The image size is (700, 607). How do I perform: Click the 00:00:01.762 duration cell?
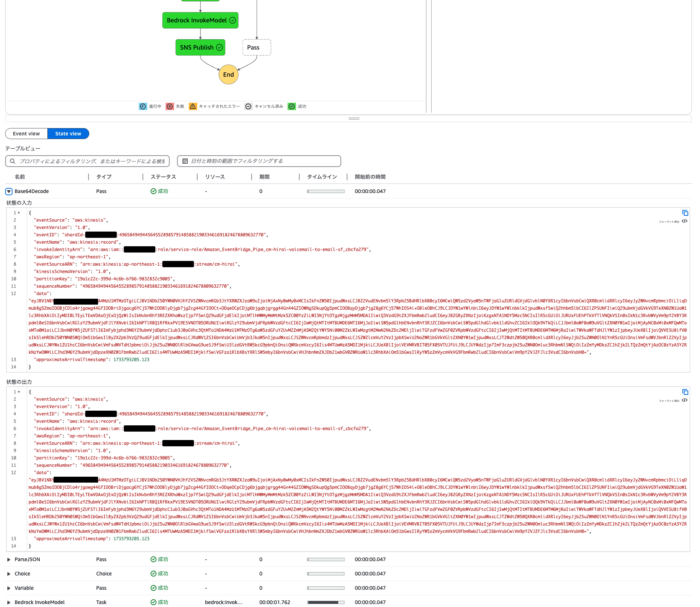coord(275,602)
